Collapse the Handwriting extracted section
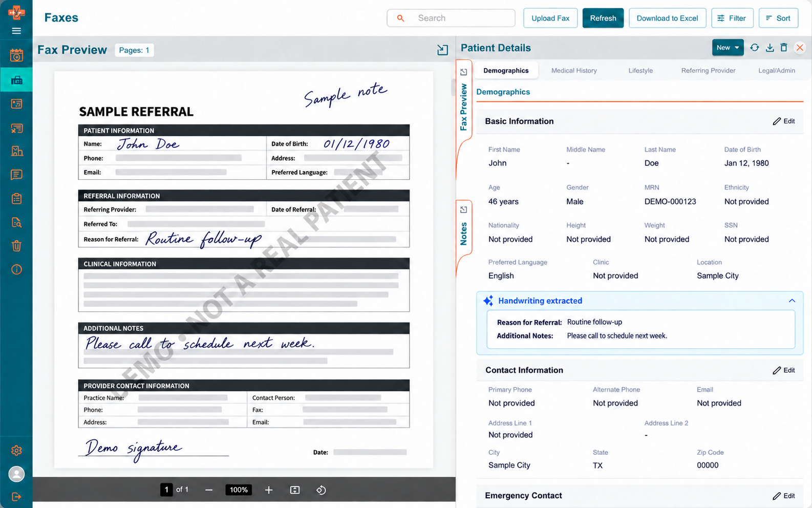Image resolution: width=812 pixels, height=508 pixels. click(792, 301)
